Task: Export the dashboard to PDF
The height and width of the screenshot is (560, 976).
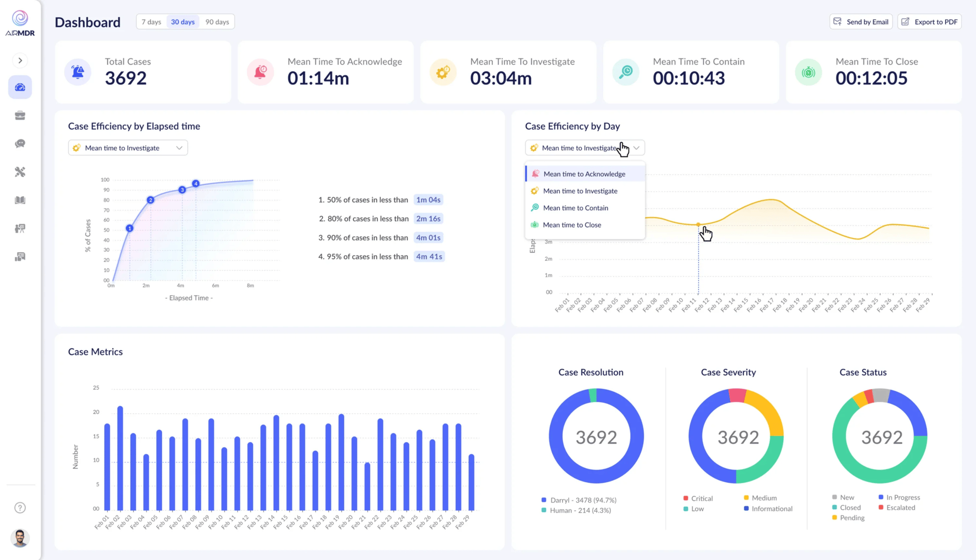Action: 929,21
